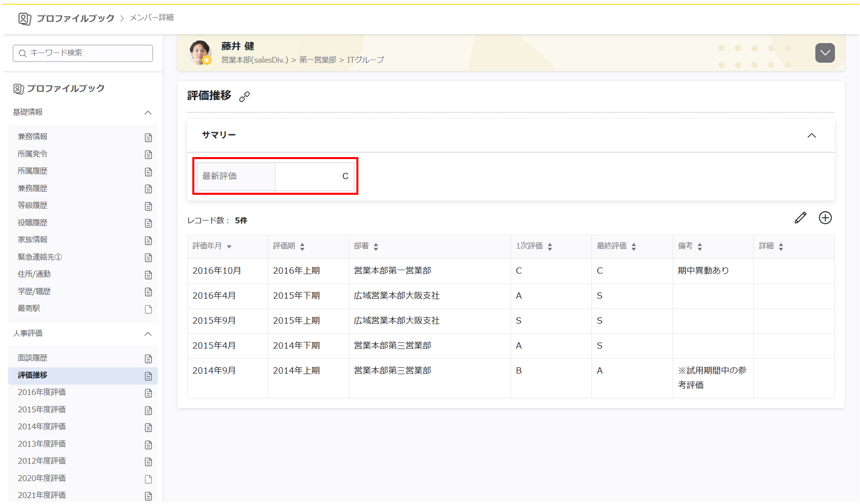Click the レコード数 5件 count text
Viewport: 860px width, 504px height.
[x=217, y=221]
